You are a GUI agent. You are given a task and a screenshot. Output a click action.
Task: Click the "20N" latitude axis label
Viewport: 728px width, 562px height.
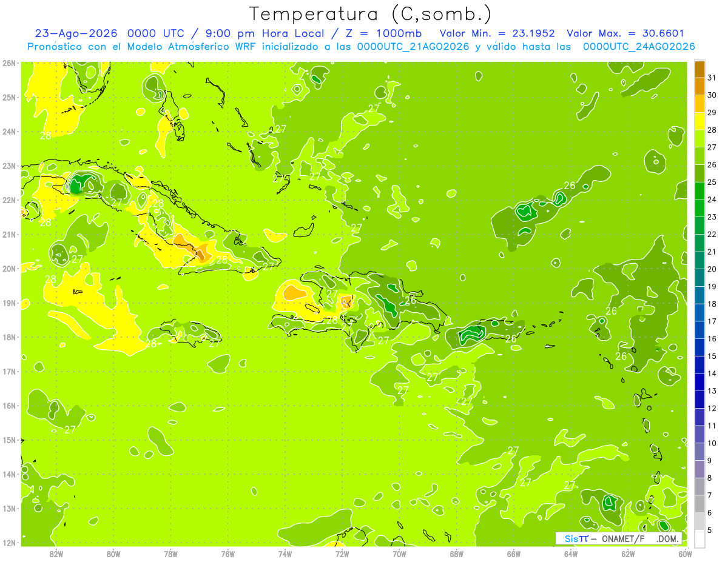(x=9, y=269)
